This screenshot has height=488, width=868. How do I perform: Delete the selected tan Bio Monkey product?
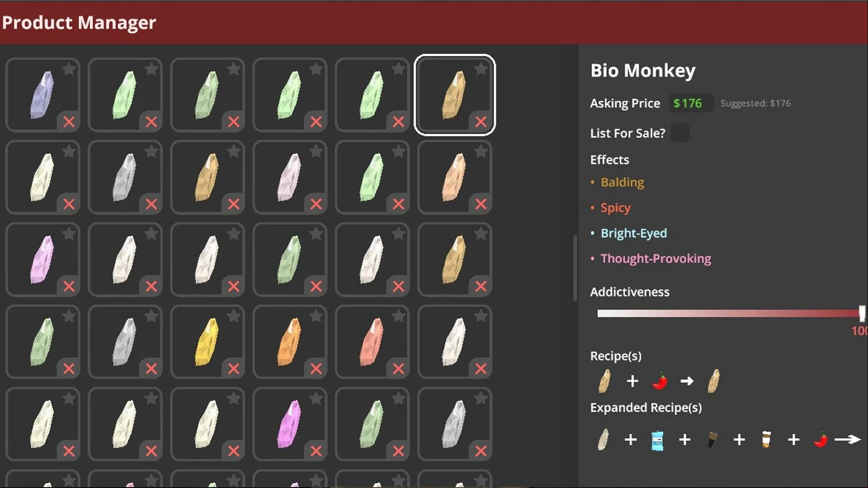[481, 121]
